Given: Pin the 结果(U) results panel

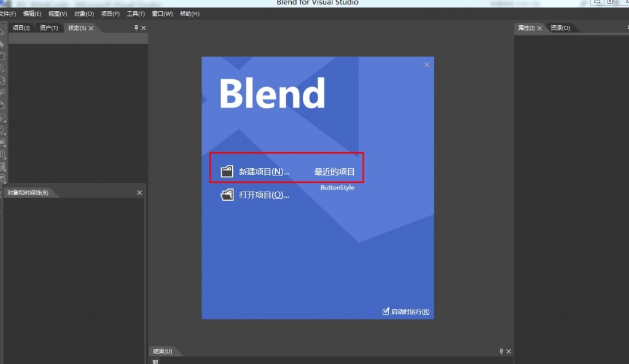Looking at the screenshot, I should pyautogui.click(x=501, y=351).
